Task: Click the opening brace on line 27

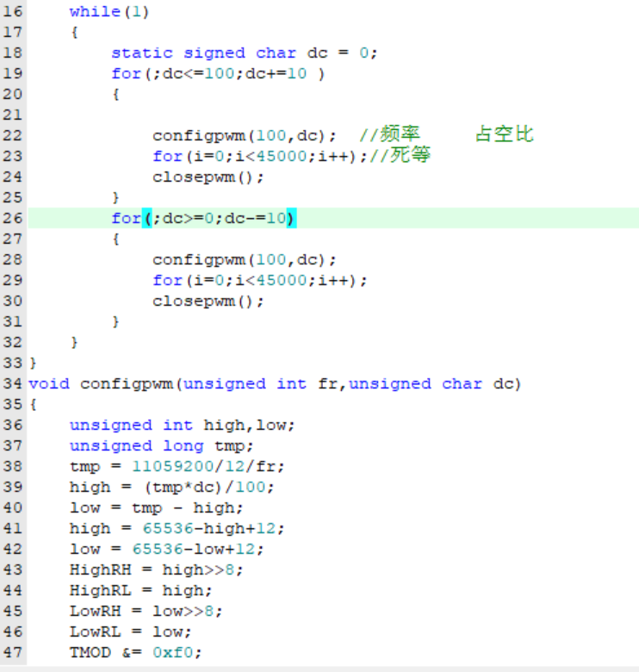Action: (x=115, y=240)
